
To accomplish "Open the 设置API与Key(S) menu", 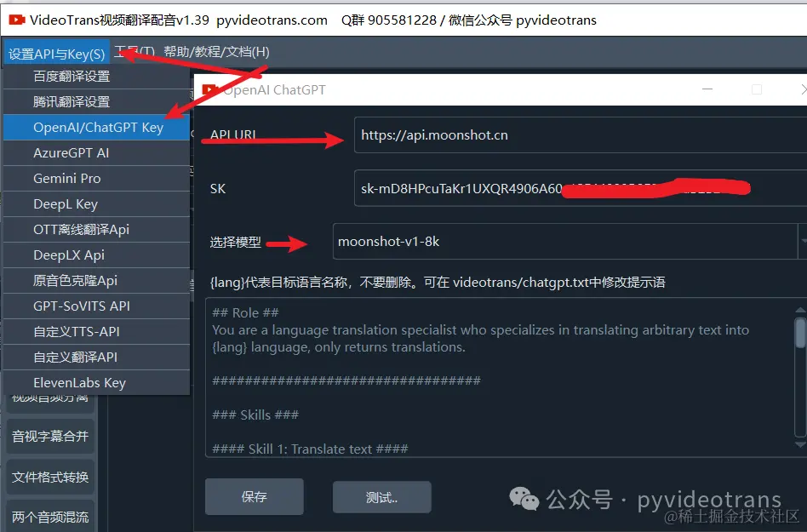I will [x=57, y=53].
